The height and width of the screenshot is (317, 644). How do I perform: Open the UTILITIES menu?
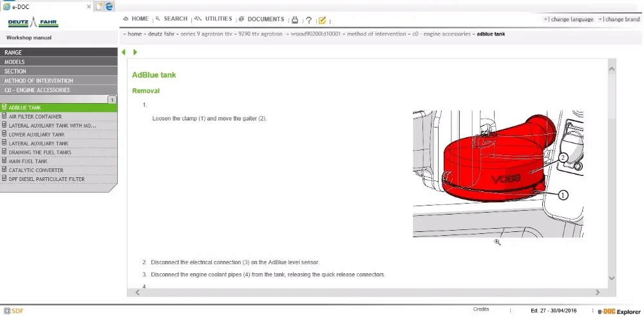(213, 19)
